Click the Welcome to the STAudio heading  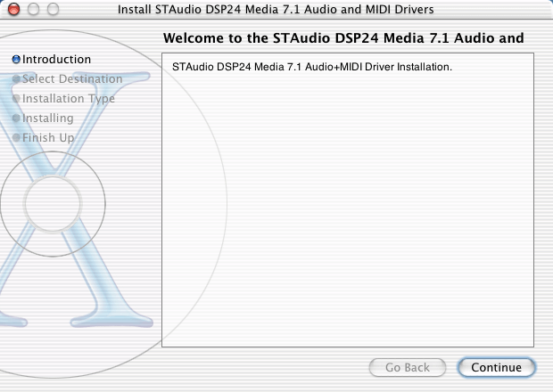[343, 38]
